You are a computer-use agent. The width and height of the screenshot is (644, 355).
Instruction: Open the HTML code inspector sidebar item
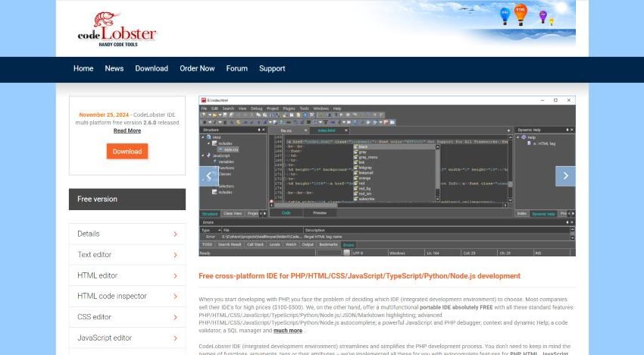click(127, 296)
